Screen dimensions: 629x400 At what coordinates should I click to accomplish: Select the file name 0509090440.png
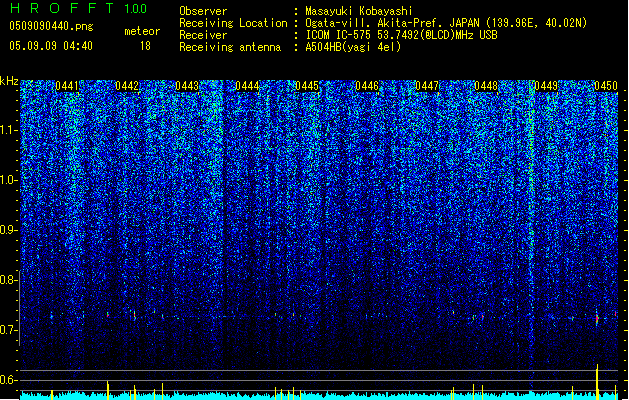coord(51,26)
